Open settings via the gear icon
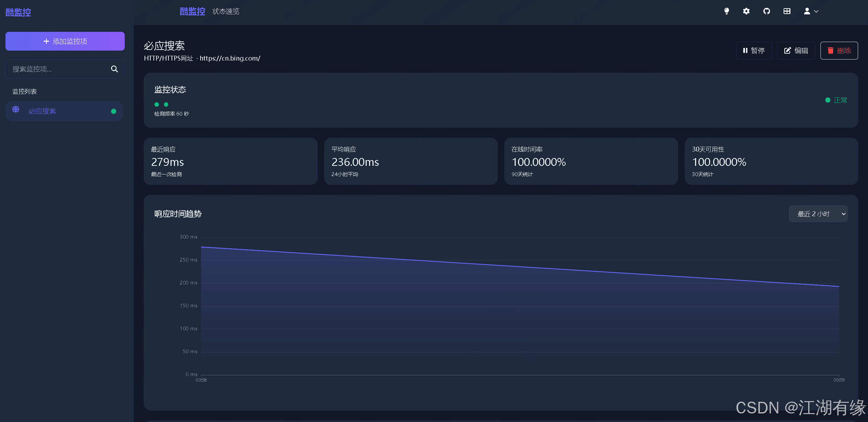The height and width of the screenshot is (422, 868). [x=746, y=11]
